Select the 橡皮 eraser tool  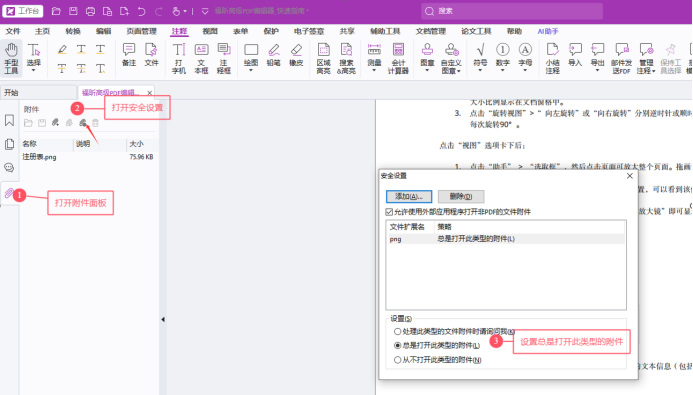pos(296,55)
